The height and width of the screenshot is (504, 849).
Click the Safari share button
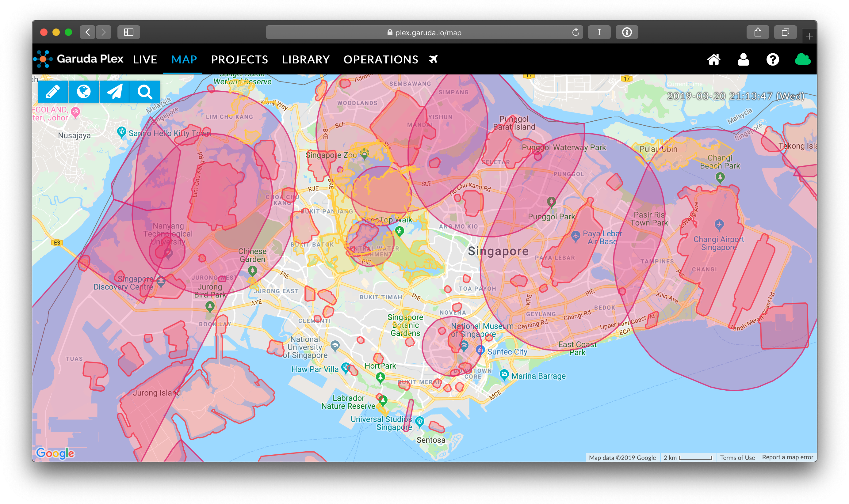[758, 32]
